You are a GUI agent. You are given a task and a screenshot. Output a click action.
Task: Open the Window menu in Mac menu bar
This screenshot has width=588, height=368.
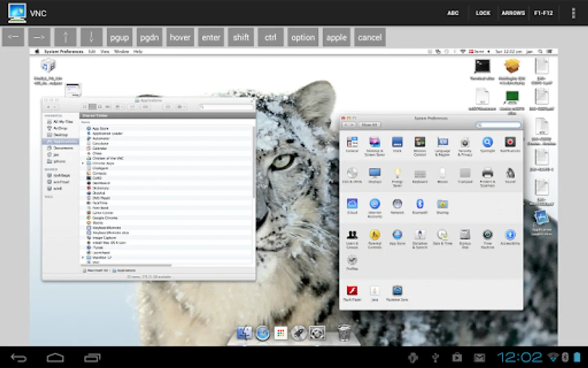(121, 52)
